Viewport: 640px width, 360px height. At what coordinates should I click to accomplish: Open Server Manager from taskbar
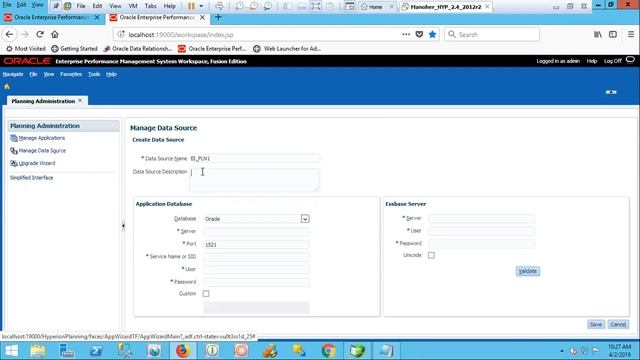tap(67, 351)
